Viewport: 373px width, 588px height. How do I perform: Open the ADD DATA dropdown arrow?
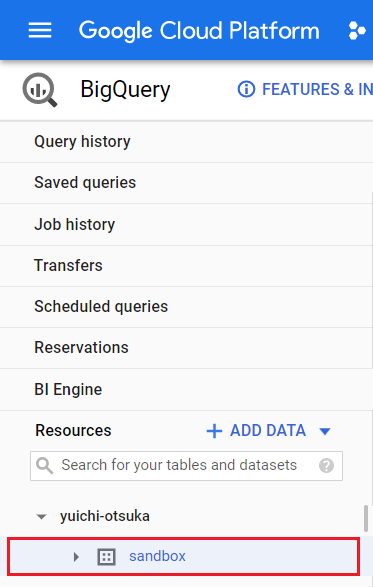click(x=325, y=432)
